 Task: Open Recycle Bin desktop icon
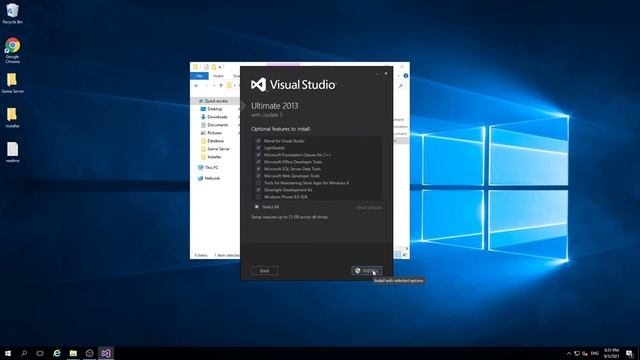coord(12,13)
